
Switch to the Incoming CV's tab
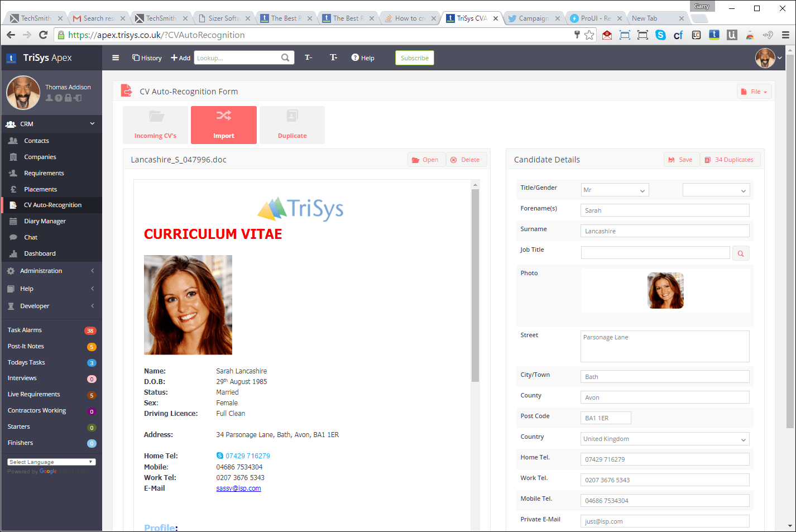pos(155,125)
